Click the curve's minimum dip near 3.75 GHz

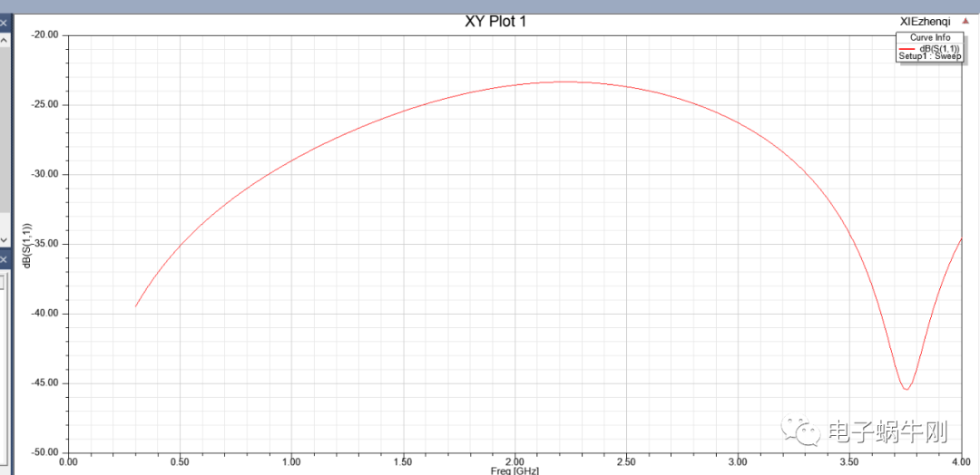(906, 389)
